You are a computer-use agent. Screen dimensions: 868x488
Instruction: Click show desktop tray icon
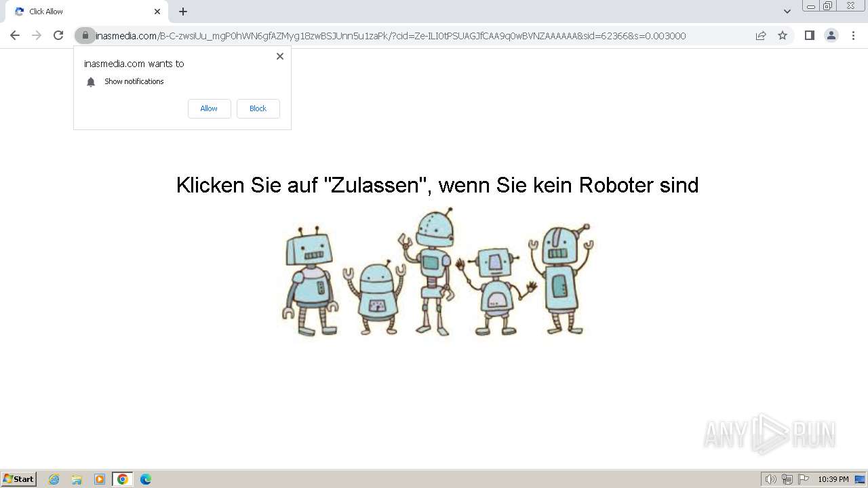tap(861, 479)
